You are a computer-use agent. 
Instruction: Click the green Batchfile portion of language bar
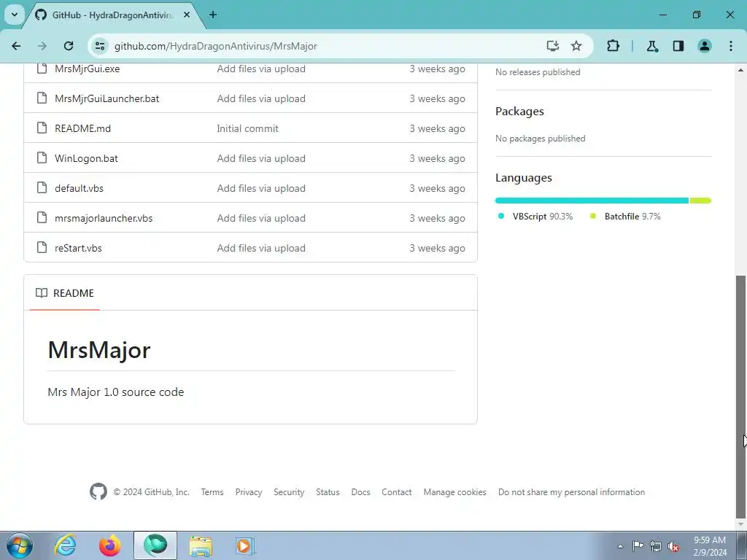[x=700, y=201]
